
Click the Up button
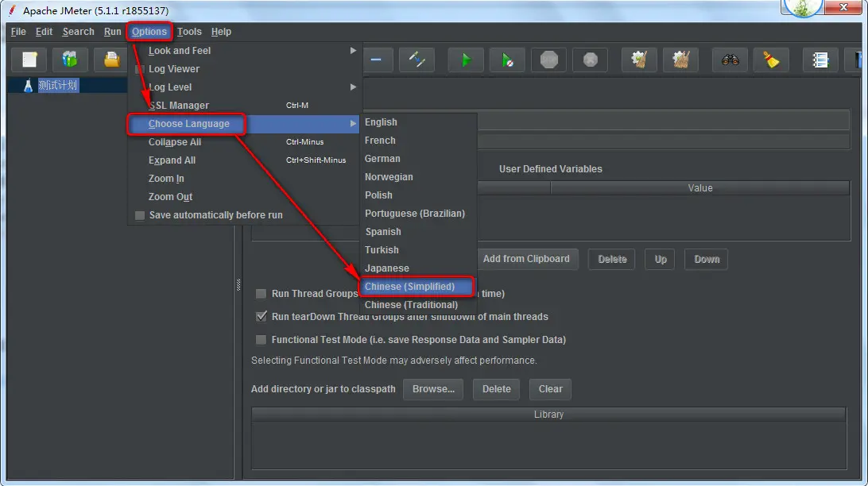(661, 259)
